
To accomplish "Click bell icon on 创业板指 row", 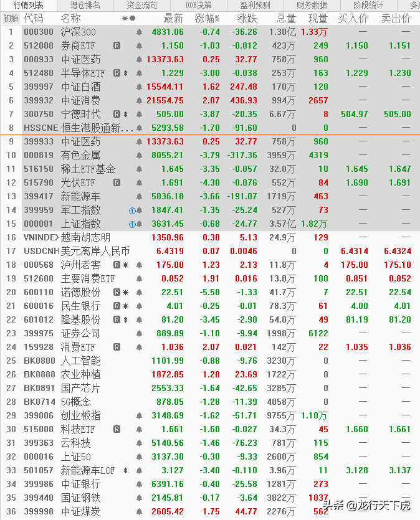I will pyautogui.click(x=140, y=415).
